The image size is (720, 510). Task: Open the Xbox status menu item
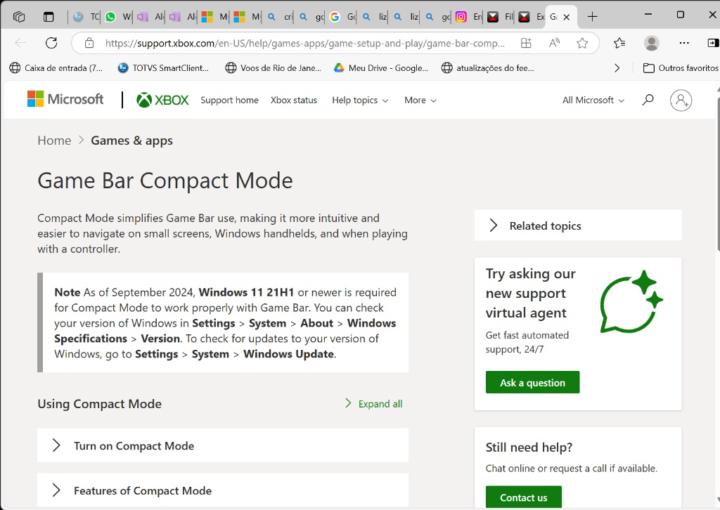pos(294,100)
